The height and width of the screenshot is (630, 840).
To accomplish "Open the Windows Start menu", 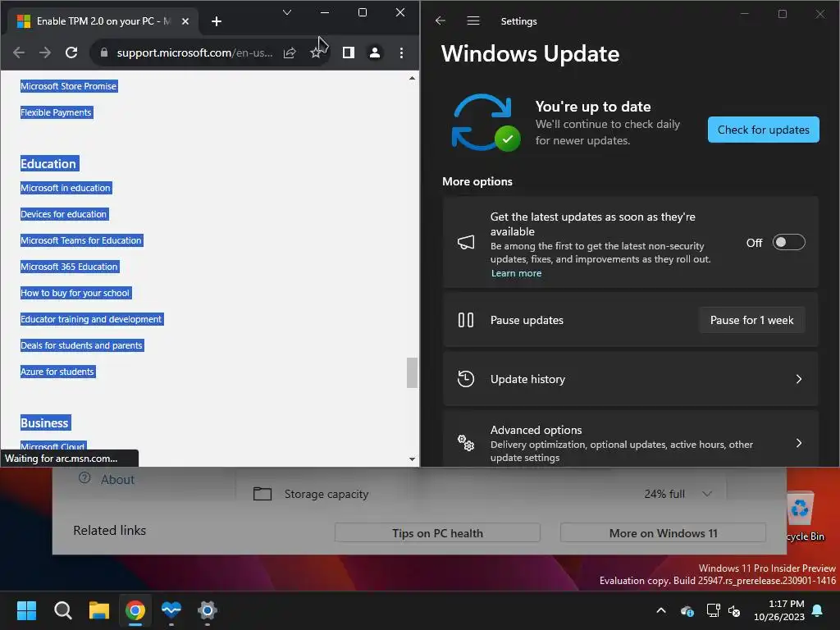I will click(x=26, y=610).
